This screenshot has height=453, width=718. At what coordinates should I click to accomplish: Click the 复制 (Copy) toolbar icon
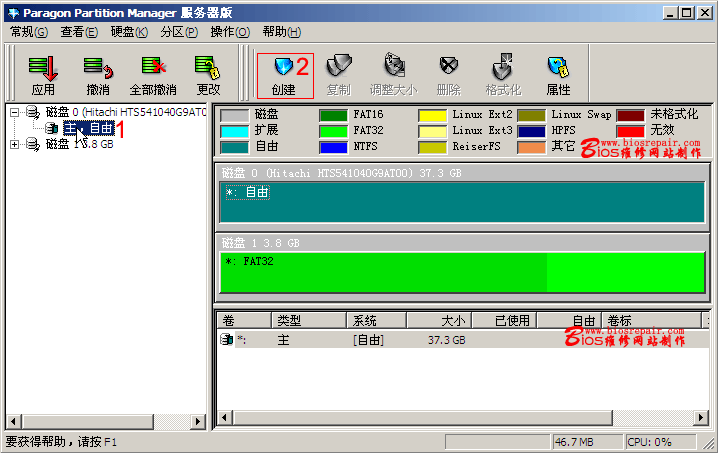point(339,74)
